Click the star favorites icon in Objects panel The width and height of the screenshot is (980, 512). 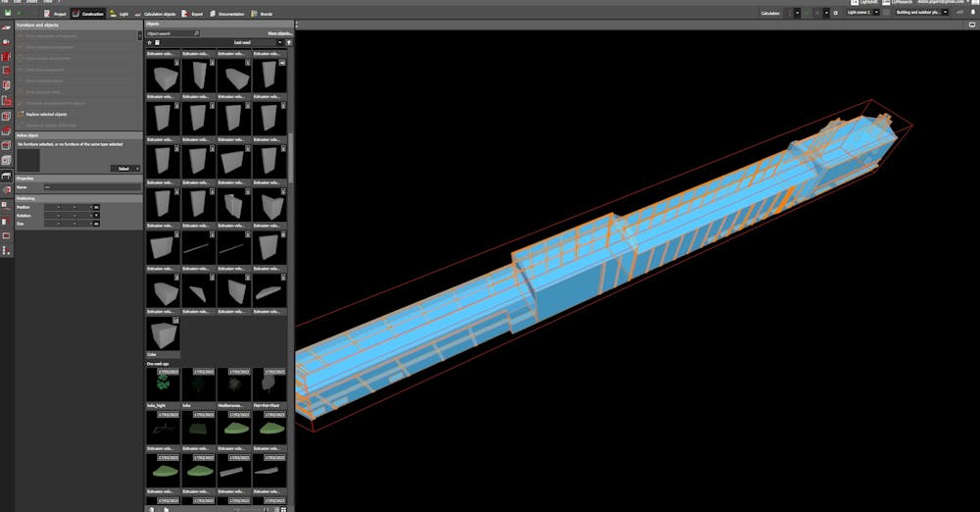149,42
